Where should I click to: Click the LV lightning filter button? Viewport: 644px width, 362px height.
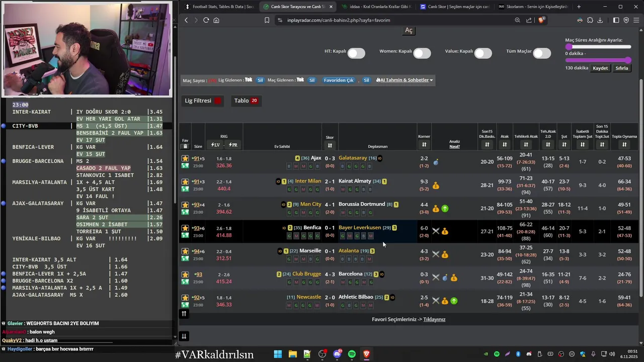pos(215,145)
